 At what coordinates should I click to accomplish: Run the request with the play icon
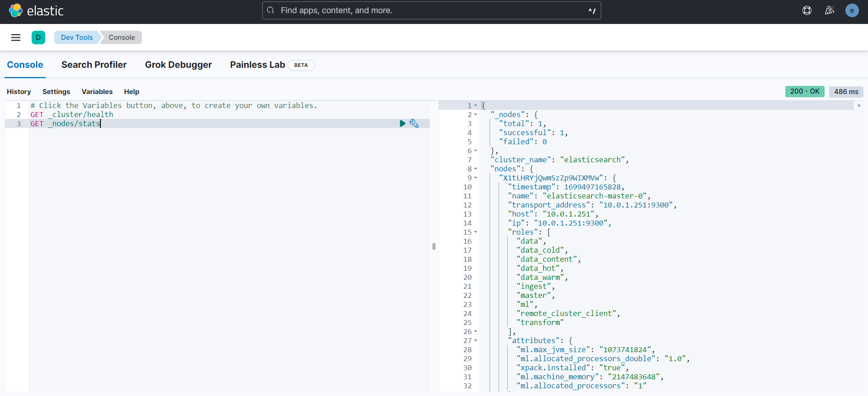point(402,123)
